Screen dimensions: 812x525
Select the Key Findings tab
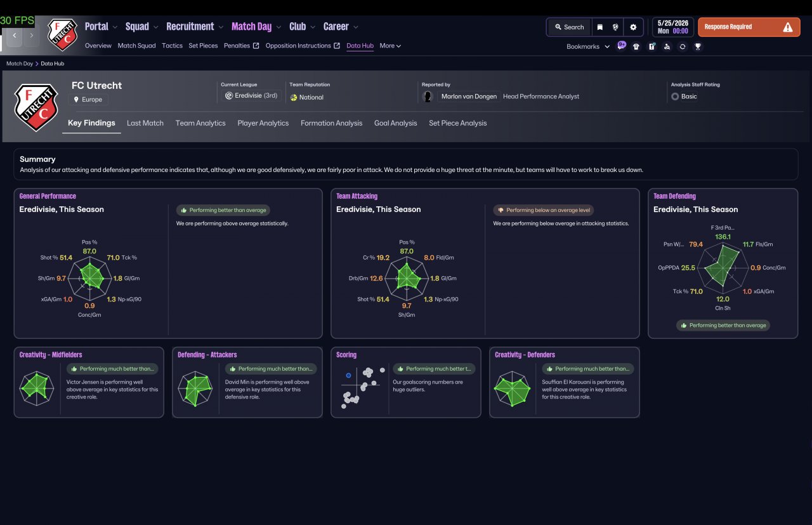coord(91,123)
